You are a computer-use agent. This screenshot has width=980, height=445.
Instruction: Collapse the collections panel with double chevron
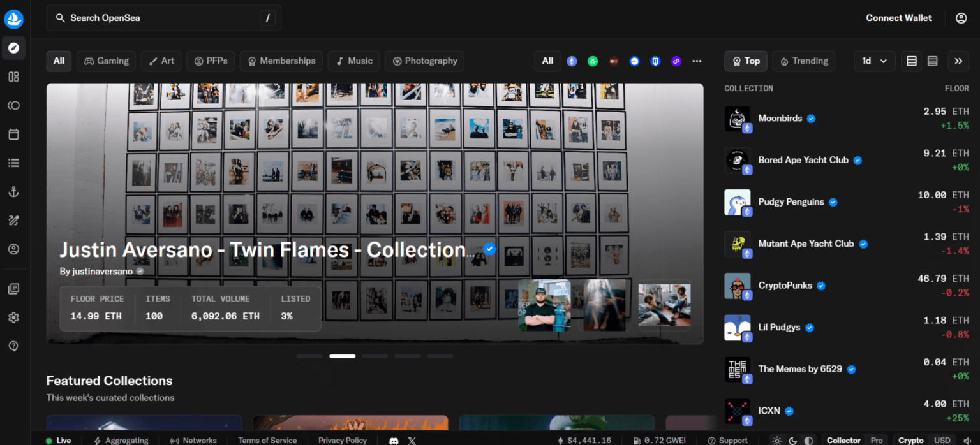[958, 61]
